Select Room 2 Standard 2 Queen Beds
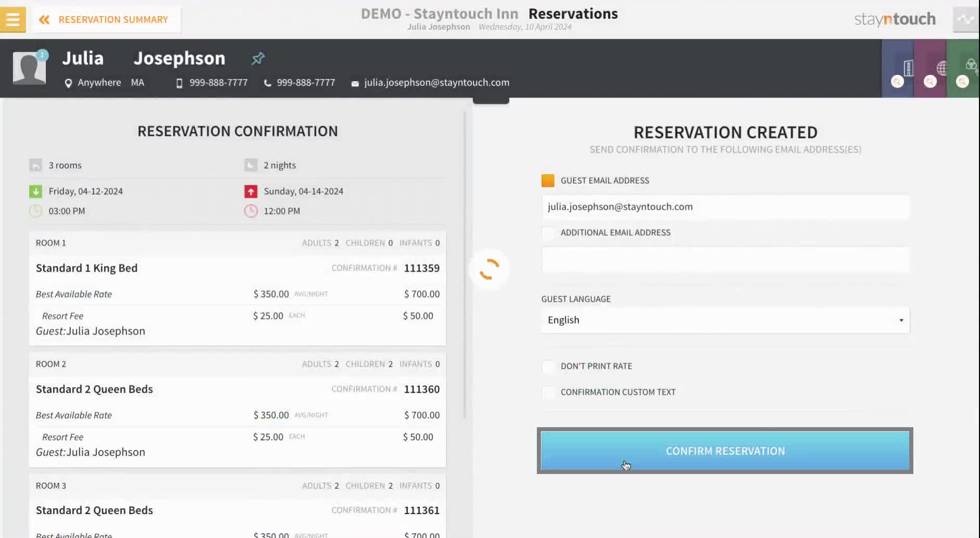 pos(94,389)
